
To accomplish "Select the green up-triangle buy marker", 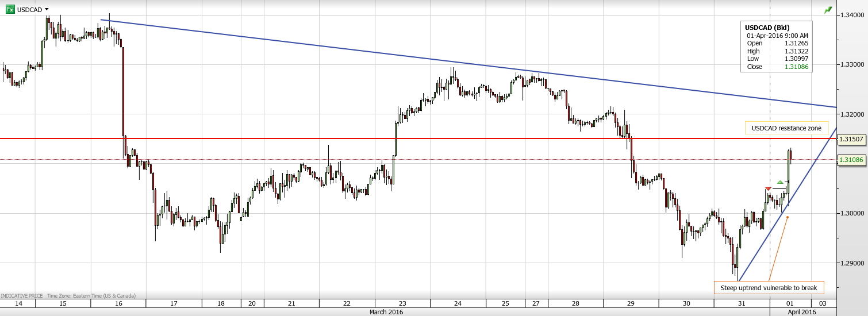I will point(780,182).
